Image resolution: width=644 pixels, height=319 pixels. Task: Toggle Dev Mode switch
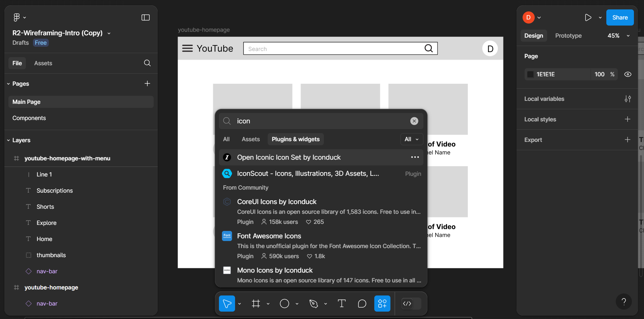pos(411,304)
